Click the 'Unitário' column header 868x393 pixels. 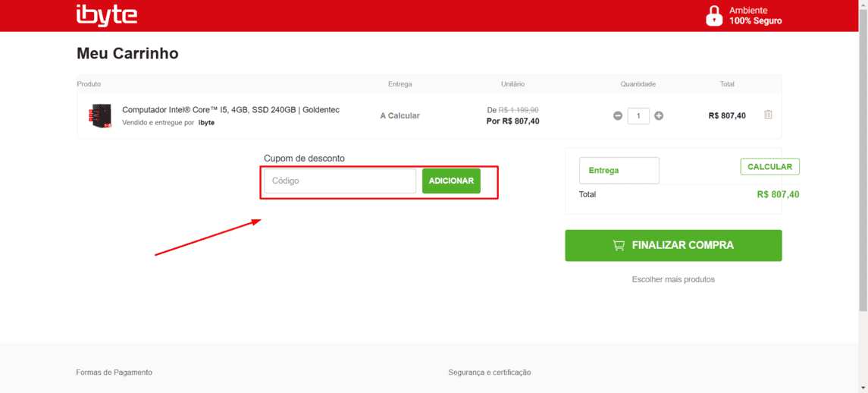pos(512,84)
